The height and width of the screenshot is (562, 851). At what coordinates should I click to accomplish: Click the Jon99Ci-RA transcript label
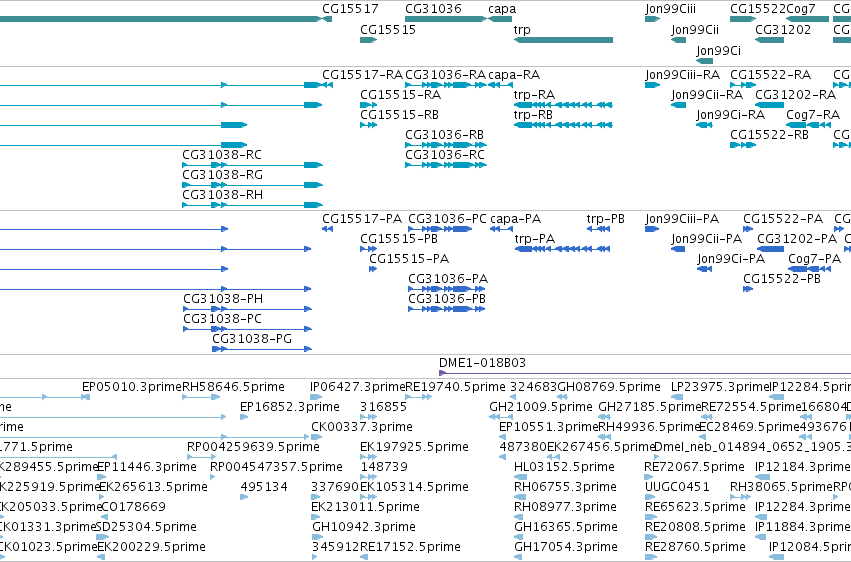click(x=731, y=116)
